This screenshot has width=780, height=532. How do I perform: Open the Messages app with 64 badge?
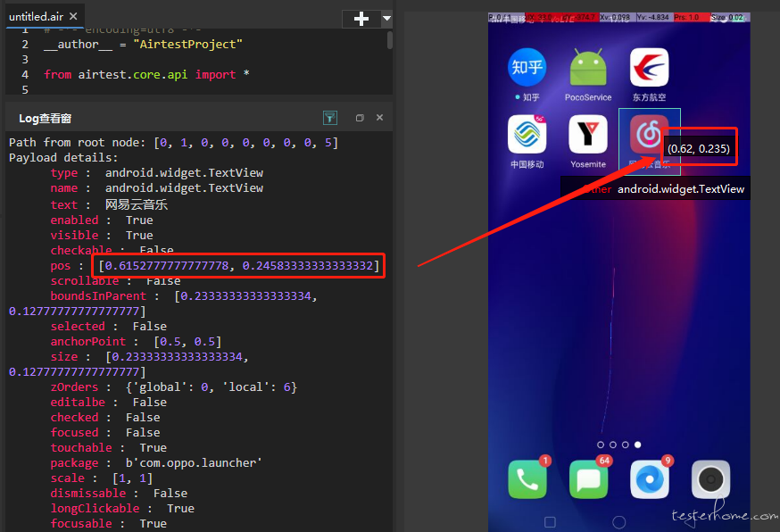(x=588, y=479)
